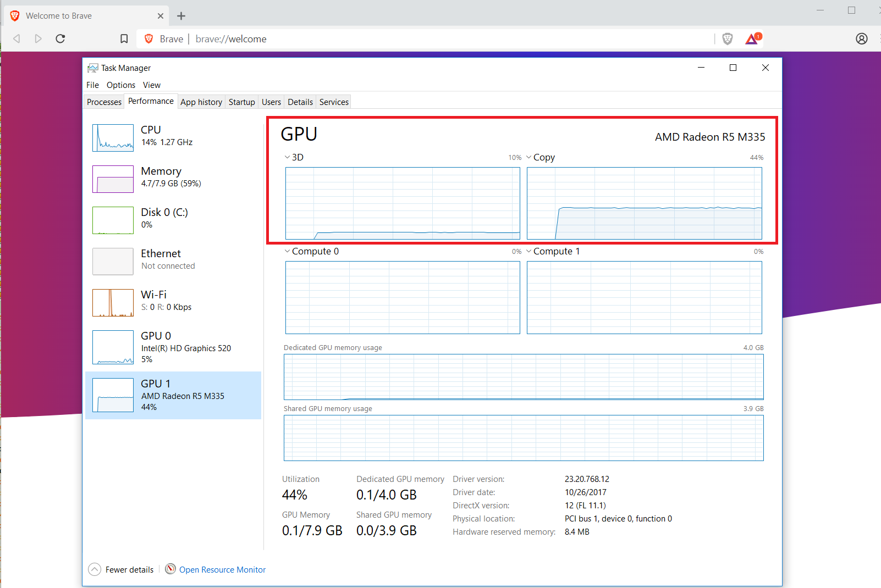Switch to the Details tab

coord(300,102)
